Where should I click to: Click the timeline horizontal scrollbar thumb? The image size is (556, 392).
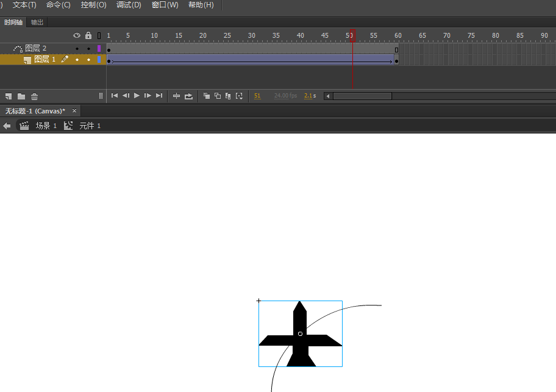click(362, 96)
